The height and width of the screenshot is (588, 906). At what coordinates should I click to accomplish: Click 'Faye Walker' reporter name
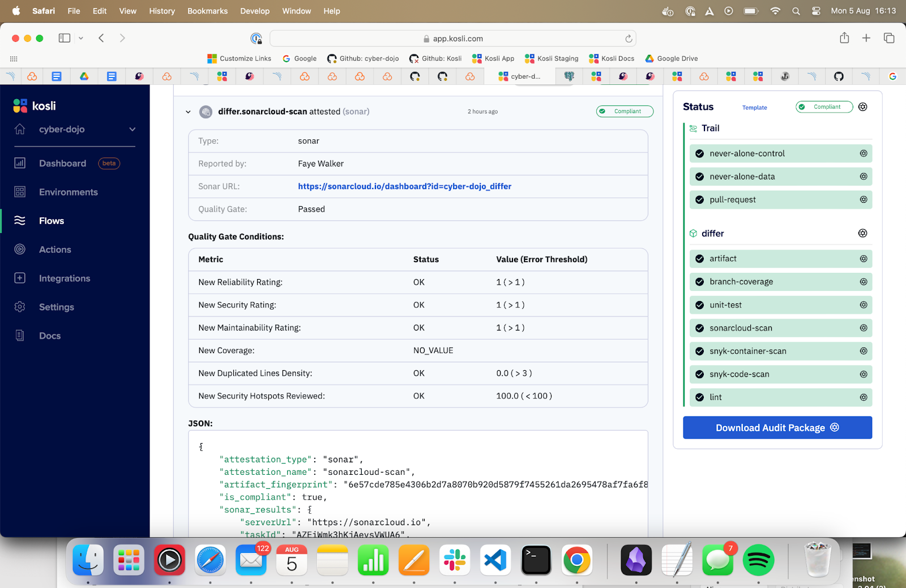pyautogui.click(x=320, y=164)
